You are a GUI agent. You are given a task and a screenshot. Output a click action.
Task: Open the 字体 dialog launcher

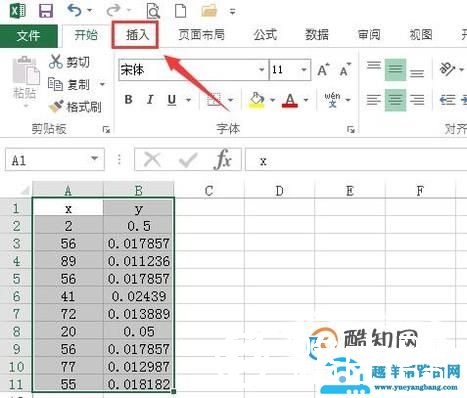(x=350, y=130)
